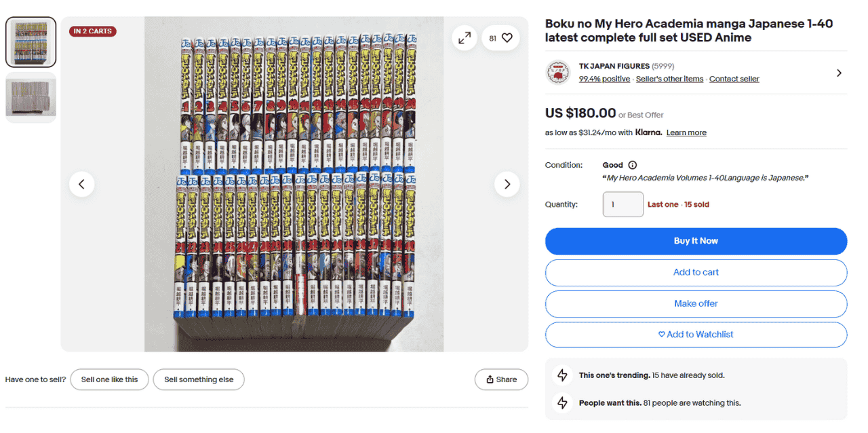Image resolution: width=868 pixels, height=433 pixels.
Task: Click the Make offer button
Action: [x=696, y=303]
